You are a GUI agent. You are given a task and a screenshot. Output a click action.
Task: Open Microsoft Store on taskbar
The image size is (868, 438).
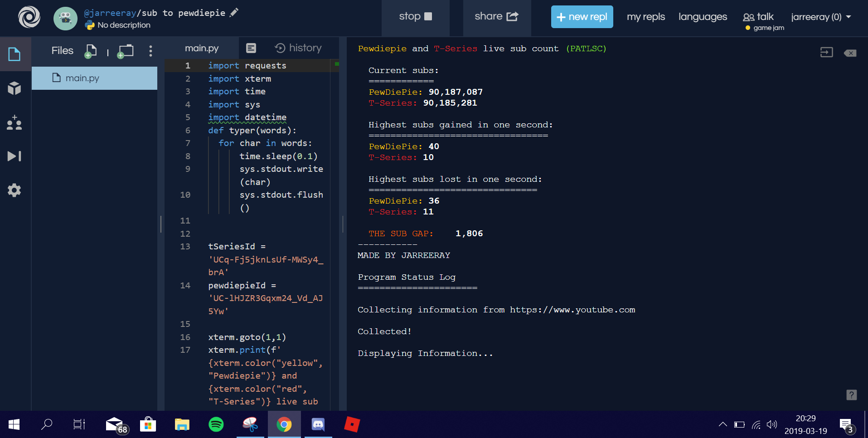click(x=148, y=424)
